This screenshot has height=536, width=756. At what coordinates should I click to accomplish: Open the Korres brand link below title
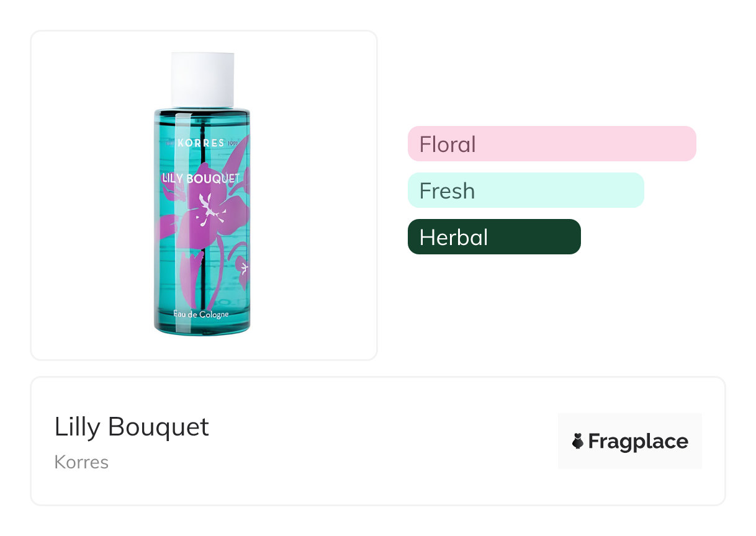pyautogui.click(x=81, y=462)
